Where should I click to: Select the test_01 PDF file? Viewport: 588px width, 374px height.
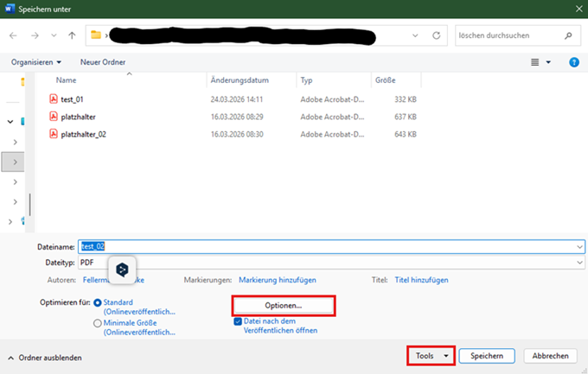pyautogui.click(x=72, y=98)
